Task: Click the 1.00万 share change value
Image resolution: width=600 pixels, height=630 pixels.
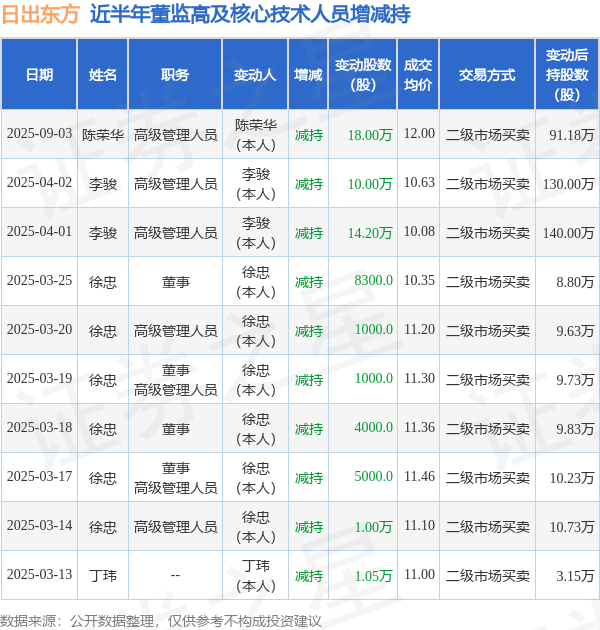Action: coord(373,527)
